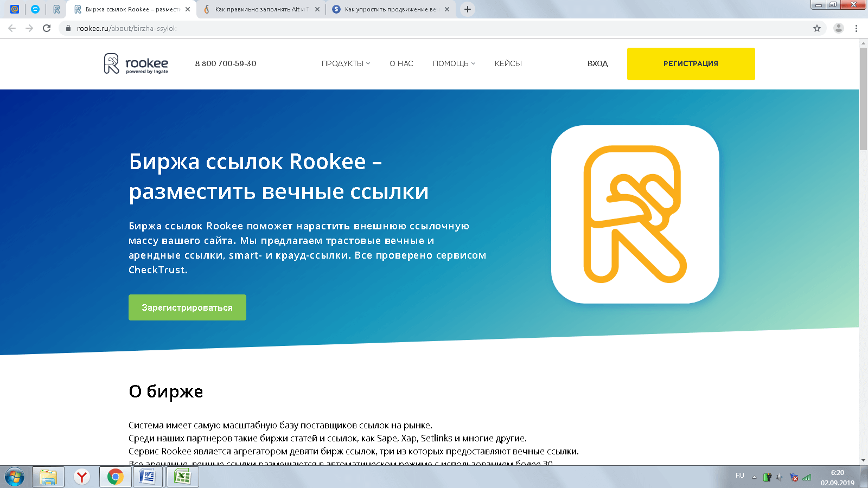This screenshot has width=868, height=488.
Task: Open Chrome's three-dot menu
Action: (x=856, y=28)
